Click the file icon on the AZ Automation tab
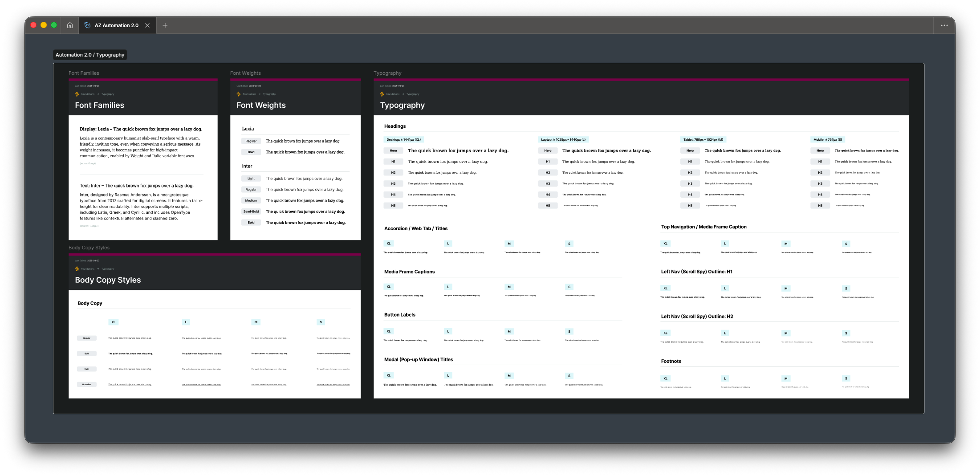Image resolution: width=980 pixels, height=476 pixels. 87,25
